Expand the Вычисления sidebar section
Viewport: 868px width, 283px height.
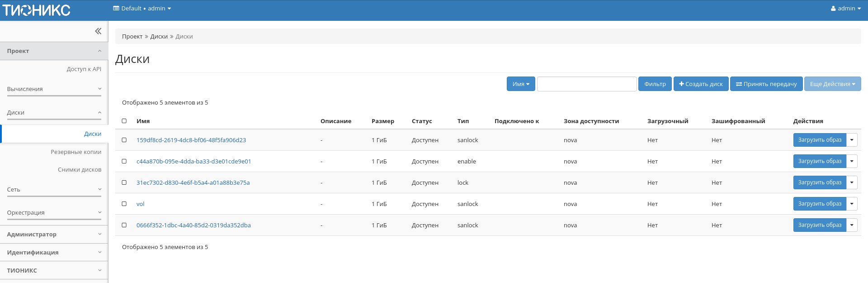(x=54, y=89)
